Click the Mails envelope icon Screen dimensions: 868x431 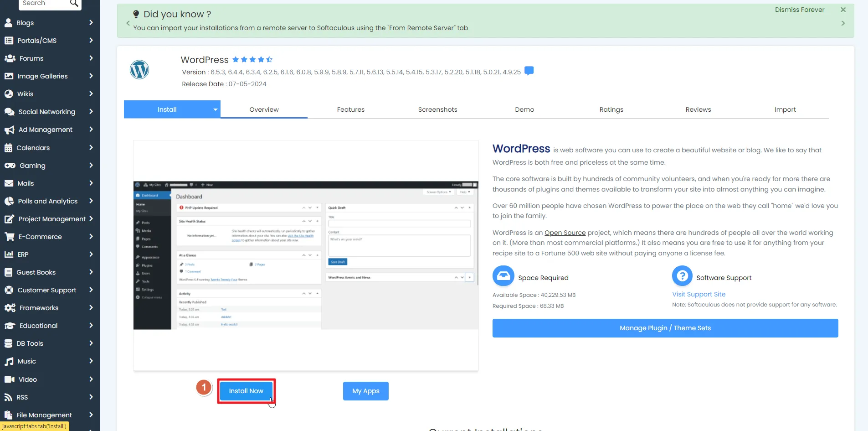point(9,183)
